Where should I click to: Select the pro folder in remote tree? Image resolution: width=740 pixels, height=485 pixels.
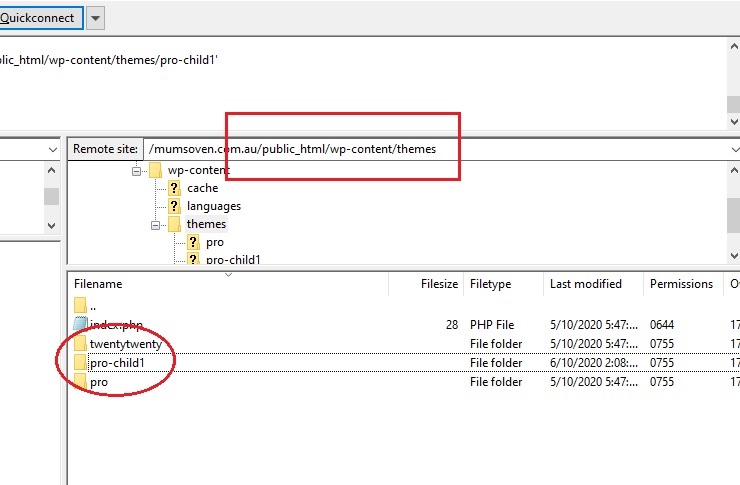click(215, 242)
